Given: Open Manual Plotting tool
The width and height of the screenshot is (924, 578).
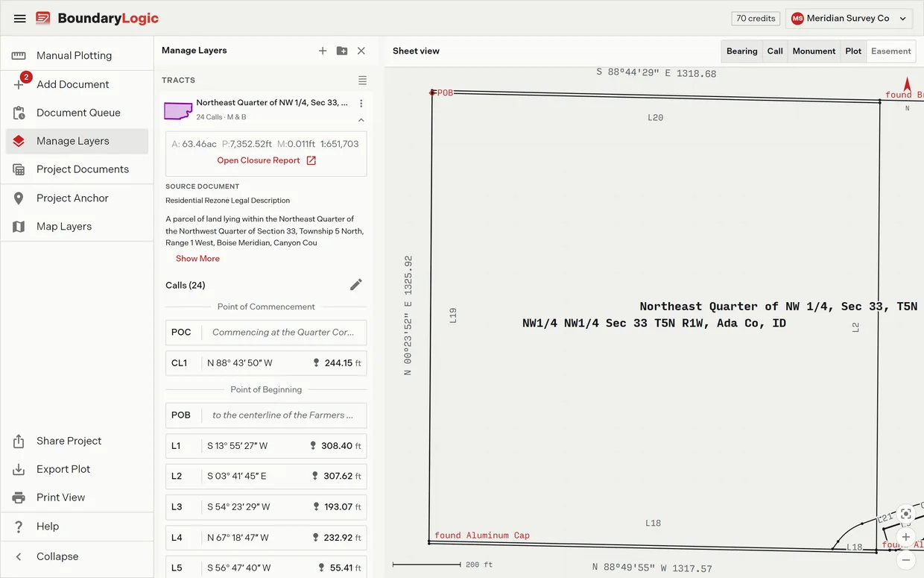Looking at the screenshot, I should (x=77, y=55).
